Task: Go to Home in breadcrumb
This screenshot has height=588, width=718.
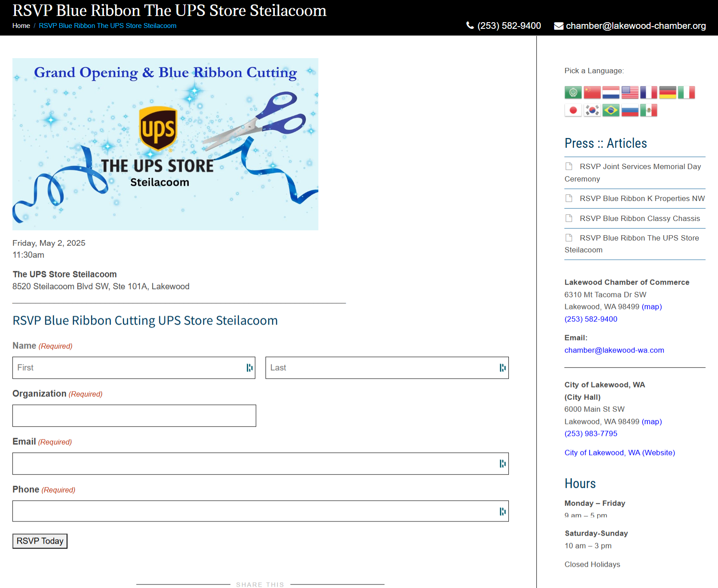Action: point(21,26)
